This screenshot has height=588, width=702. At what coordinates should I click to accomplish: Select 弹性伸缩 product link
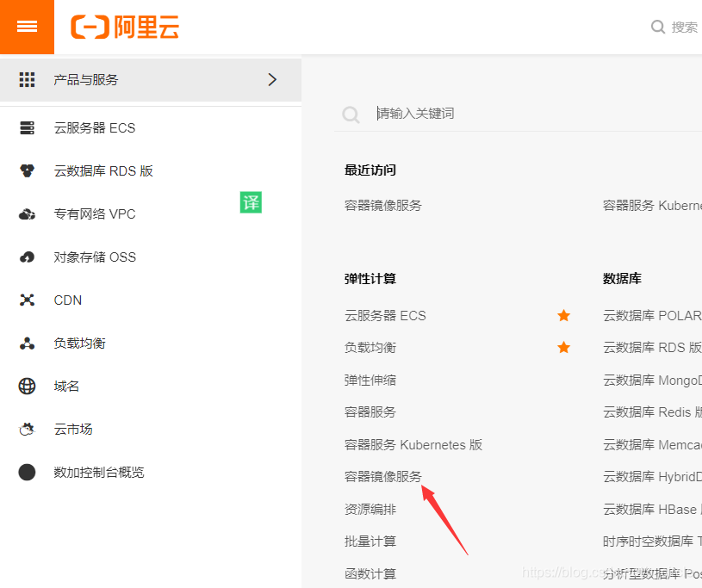370,380
